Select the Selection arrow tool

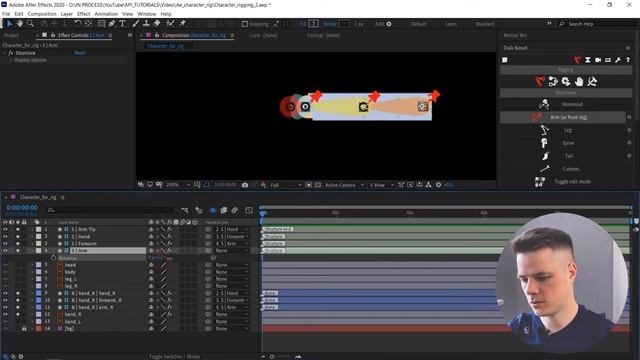pyautogui.click(x=10, y=24)
